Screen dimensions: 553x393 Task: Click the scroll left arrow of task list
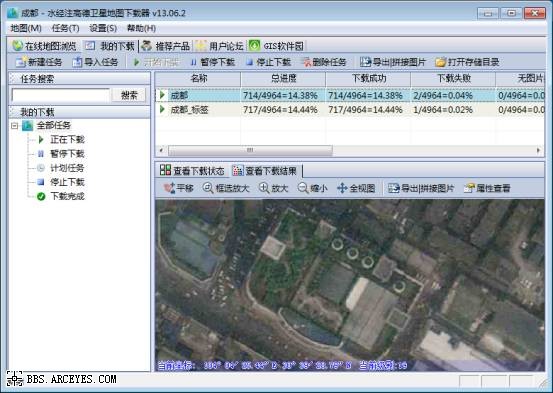(x=161, y=151)
